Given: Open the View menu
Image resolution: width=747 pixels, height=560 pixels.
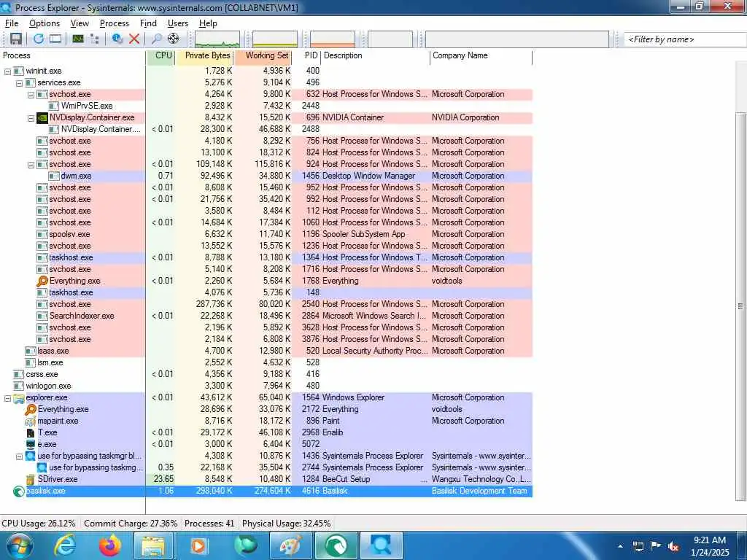Looking at the screenshot, I should [x=80, y=23].
